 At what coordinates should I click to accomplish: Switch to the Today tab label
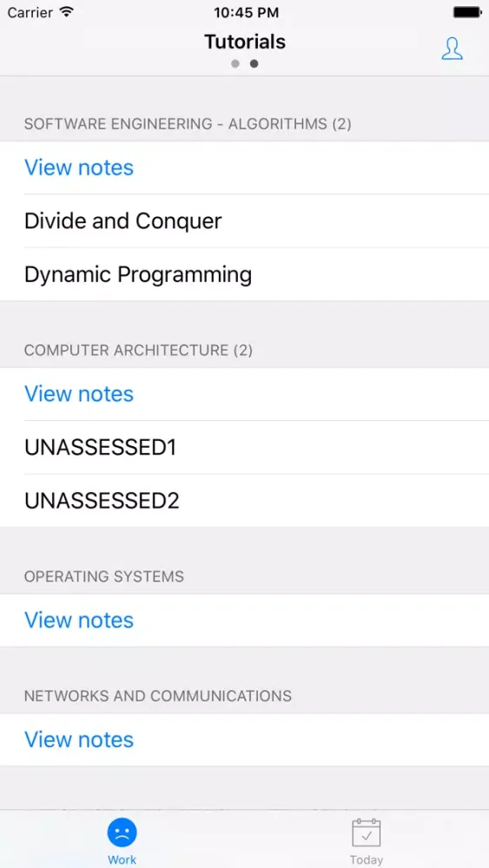coord(366,859)
